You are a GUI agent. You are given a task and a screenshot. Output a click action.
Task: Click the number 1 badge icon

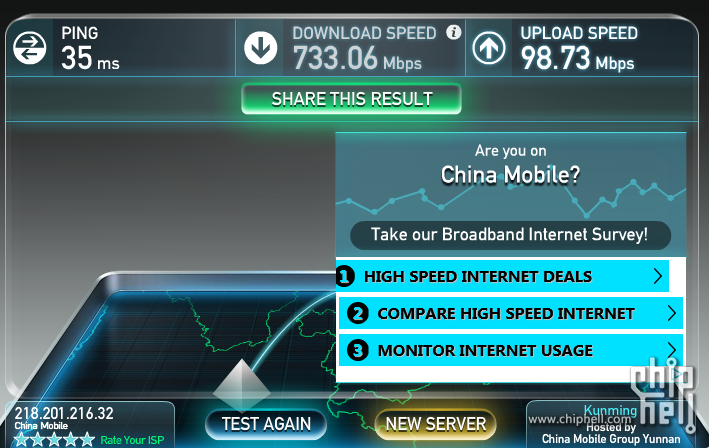point(345,276)
